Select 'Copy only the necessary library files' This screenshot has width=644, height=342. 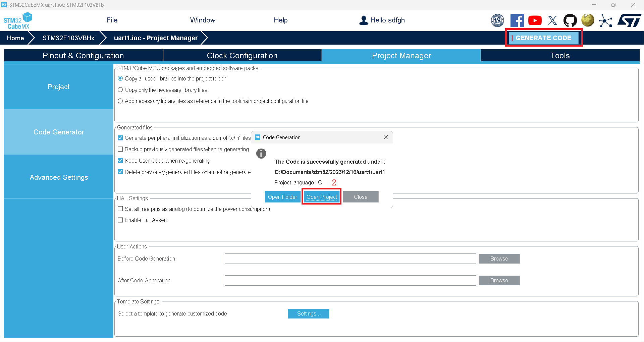tap(120, 90)
